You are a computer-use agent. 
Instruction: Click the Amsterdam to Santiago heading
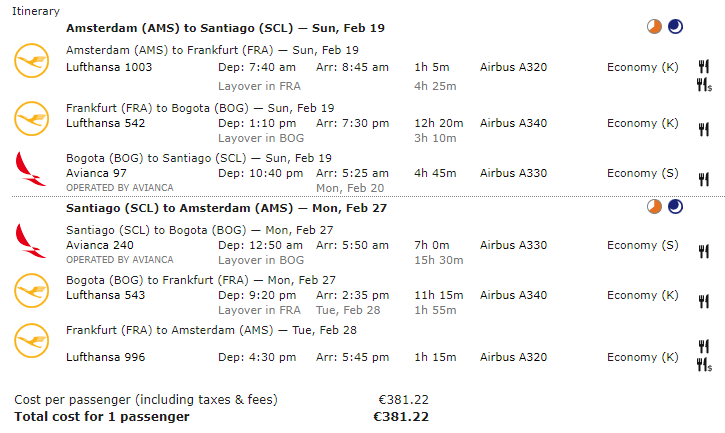click(x=225, y=28)
